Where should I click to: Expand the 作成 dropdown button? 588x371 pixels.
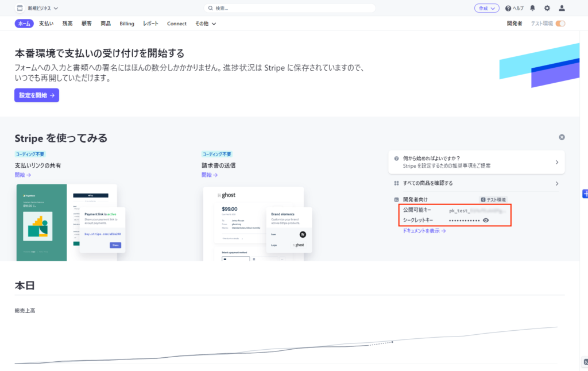point(486,8)
